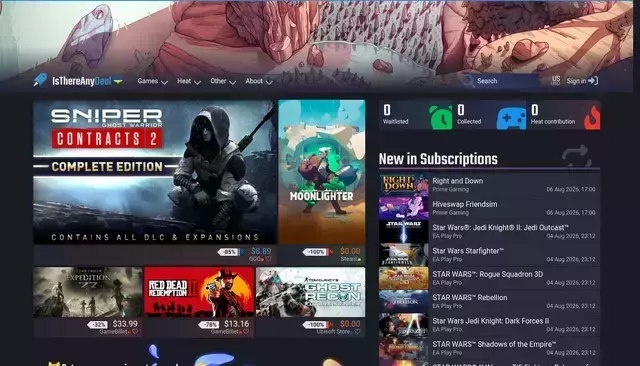640x366 pixels.
Task: Click the search magnifier icon
Action: coord(468,81)
